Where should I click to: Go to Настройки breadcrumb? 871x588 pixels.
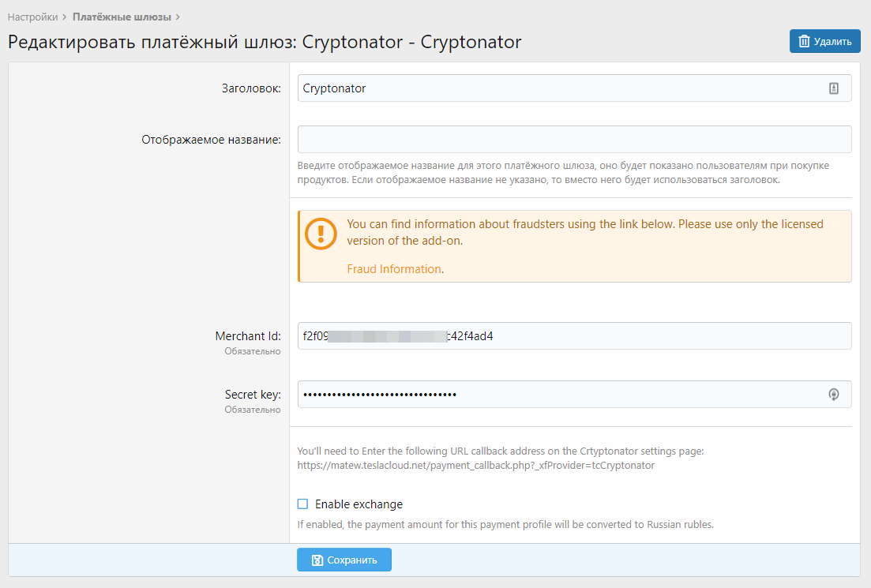tap(32, 17)
